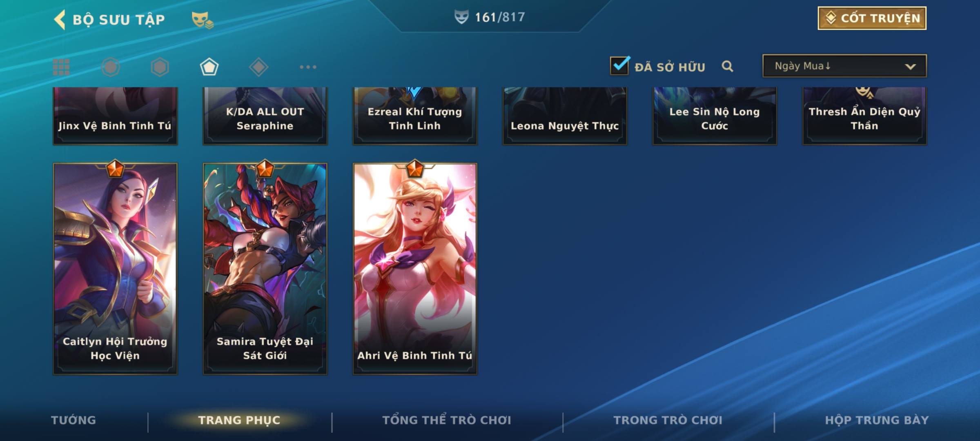Image resolution: width=980 pixels, height=441 pixels.
Task: Uncheck the Đã Sở Hữu checkbox
Action: (619, 66)
